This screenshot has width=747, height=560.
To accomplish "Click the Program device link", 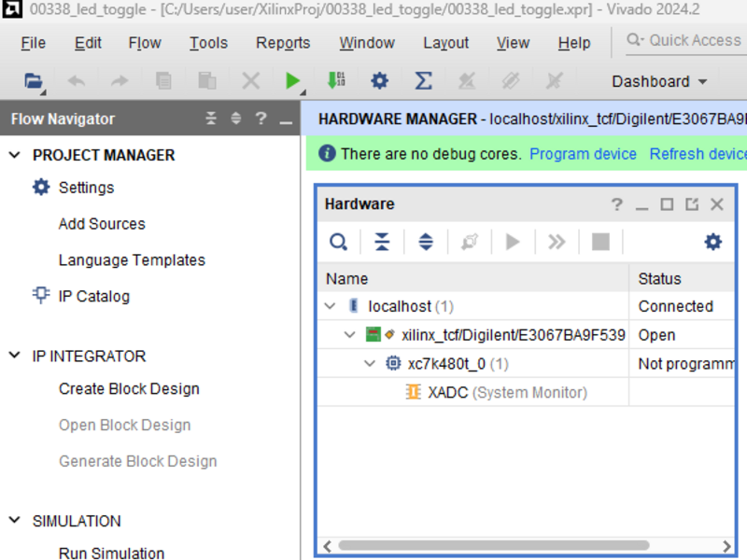I will click(583, 154).
